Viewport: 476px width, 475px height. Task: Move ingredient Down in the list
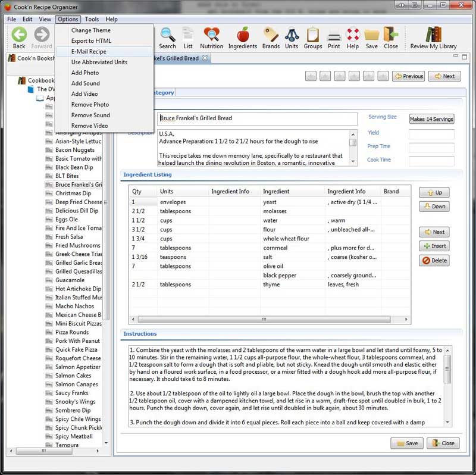[434, 206]
